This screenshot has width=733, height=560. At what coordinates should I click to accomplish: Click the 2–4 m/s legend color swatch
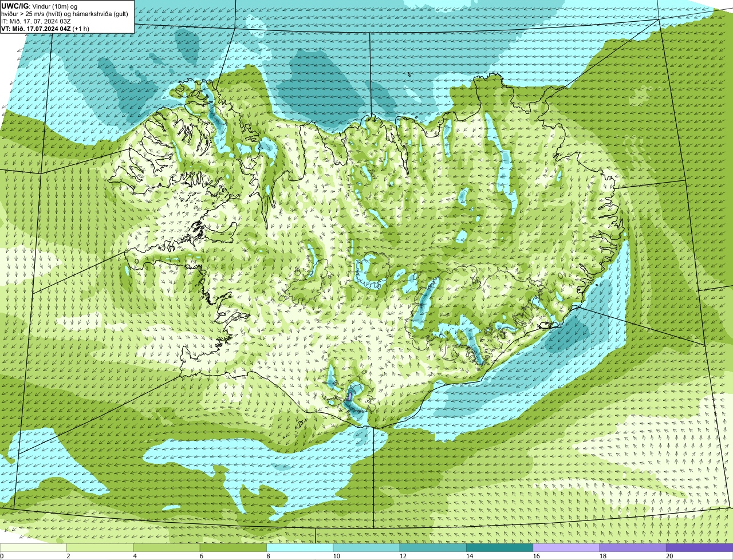[100, 547]
